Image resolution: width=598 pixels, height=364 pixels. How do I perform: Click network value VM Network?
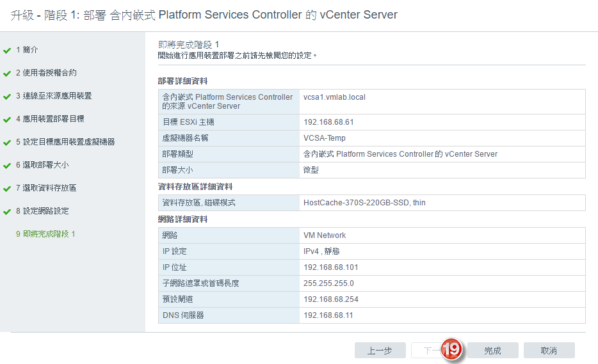pyautogui.click(x=325, y=235)
